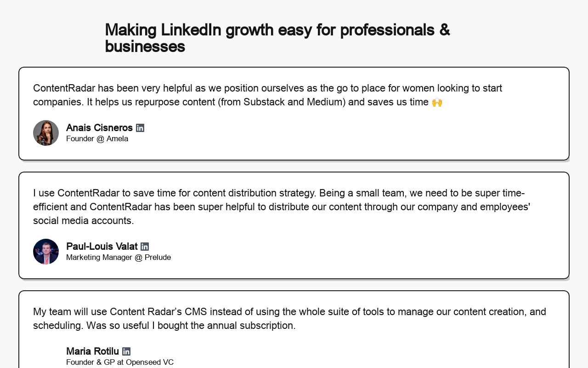Click 'Founder @ Amela' subtitle

[x=97, y=138]
